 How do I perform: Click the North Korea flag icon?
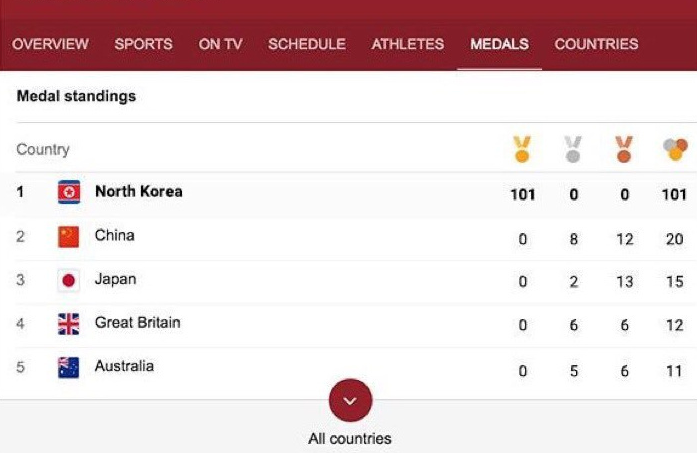pyautogui.click(x=68, y=192)
